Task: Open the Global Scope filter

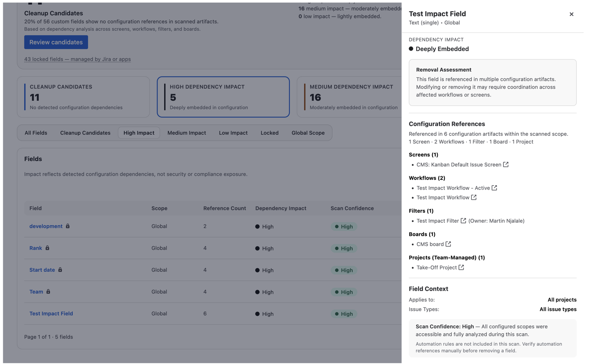Action: coord(308,133)
